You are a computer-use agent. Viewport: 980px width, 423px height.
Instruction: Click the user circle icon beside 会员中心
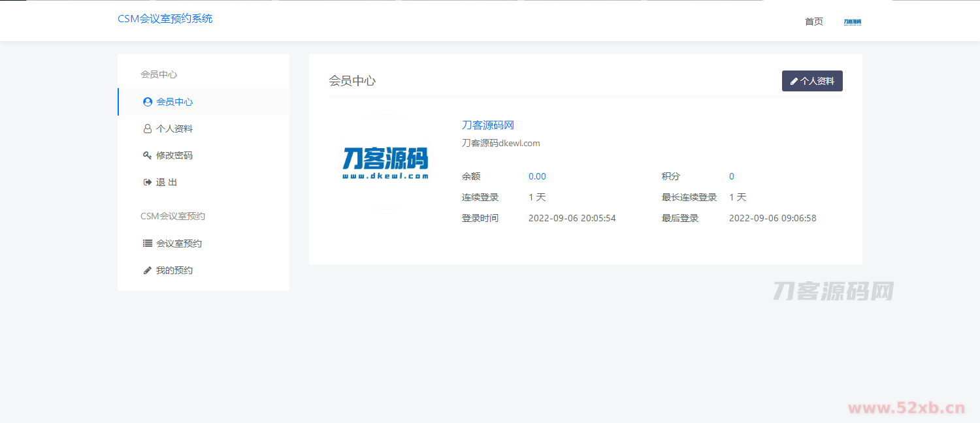point(148,102)
